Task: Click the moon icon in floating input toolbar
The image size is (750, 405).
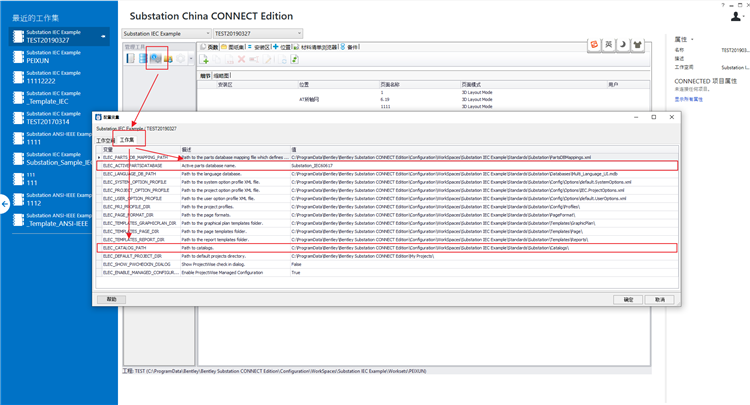Action: [623, 44]
